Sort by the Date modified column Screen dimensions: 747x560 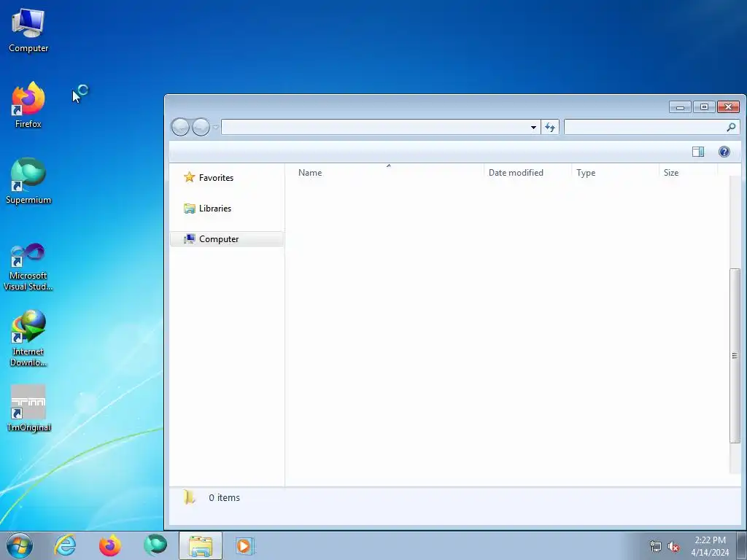pyautogui.click(x=528, y=173)
